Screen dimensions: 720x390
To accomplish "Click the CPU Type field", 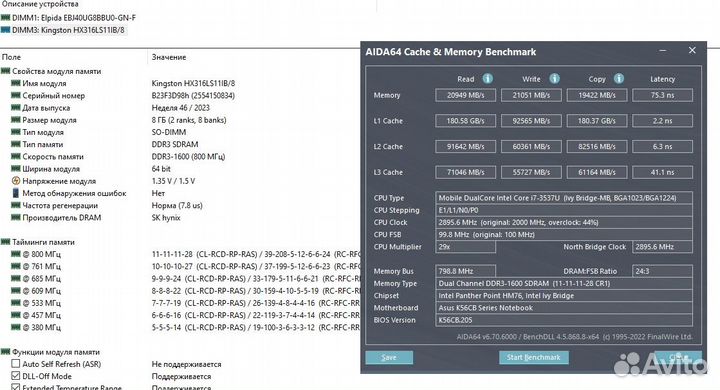I will tap(564, 198).
